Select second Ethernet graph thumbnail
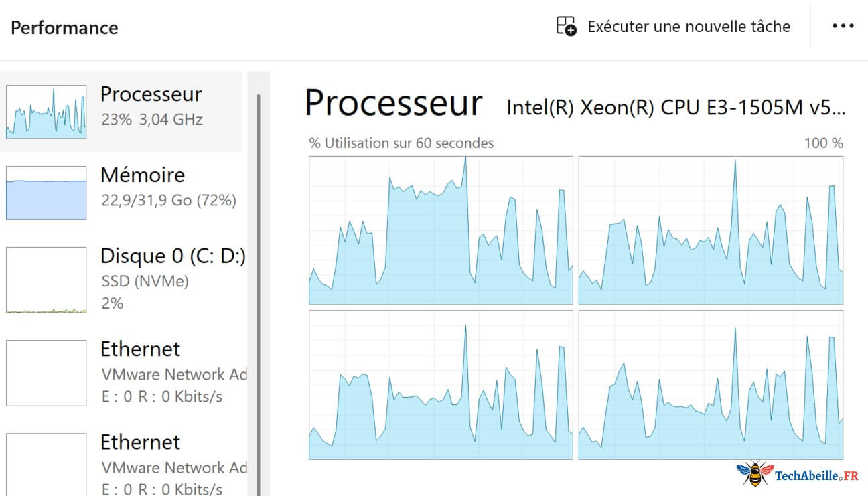The width and height of the screenshot is (868, 496). pyautogui.click(x=46, y=465)
